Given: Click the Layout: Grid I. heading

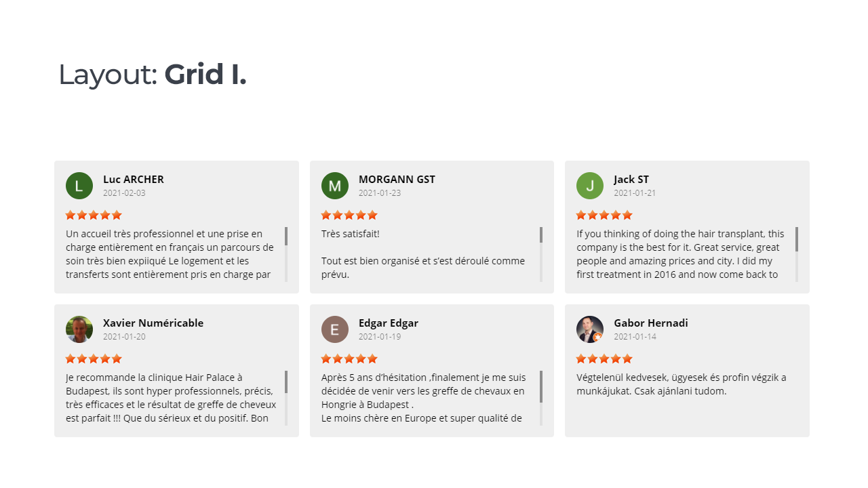Looking at the screenshot, I should pyautogui.click(x=153, y=74).
